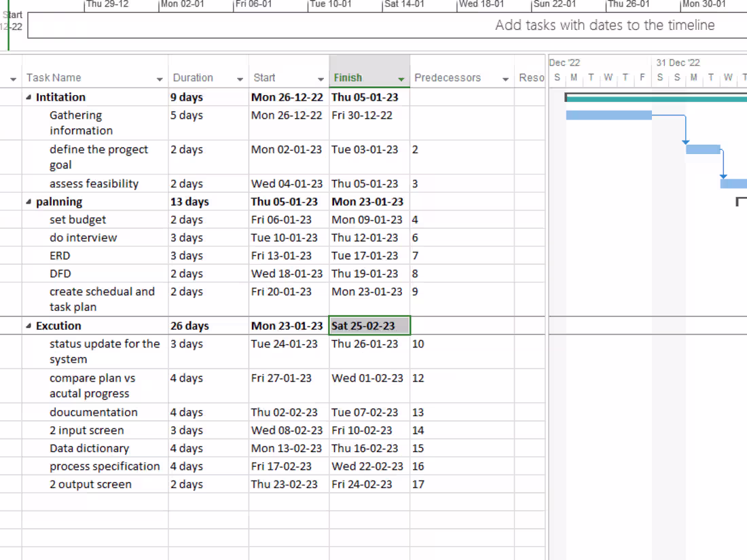Click start date 'Wed 08-02-23' cell

click(289, 430)
